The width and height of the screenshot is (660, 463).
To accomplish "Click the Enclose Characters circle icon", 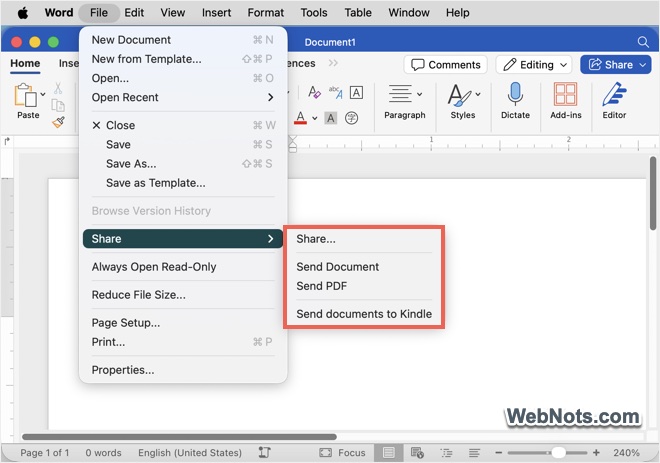I will tap(351, 118).
